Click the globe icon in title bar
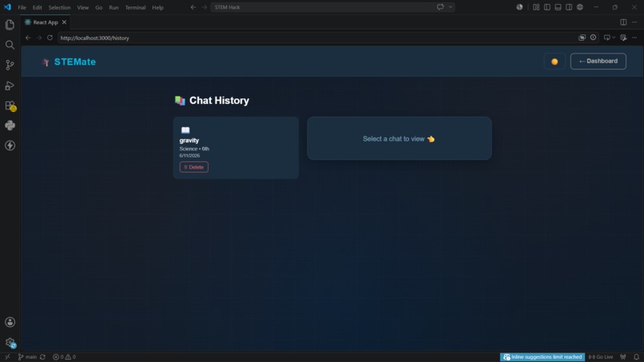The width and height of the screenshot is (644, 362). [579, 7]
